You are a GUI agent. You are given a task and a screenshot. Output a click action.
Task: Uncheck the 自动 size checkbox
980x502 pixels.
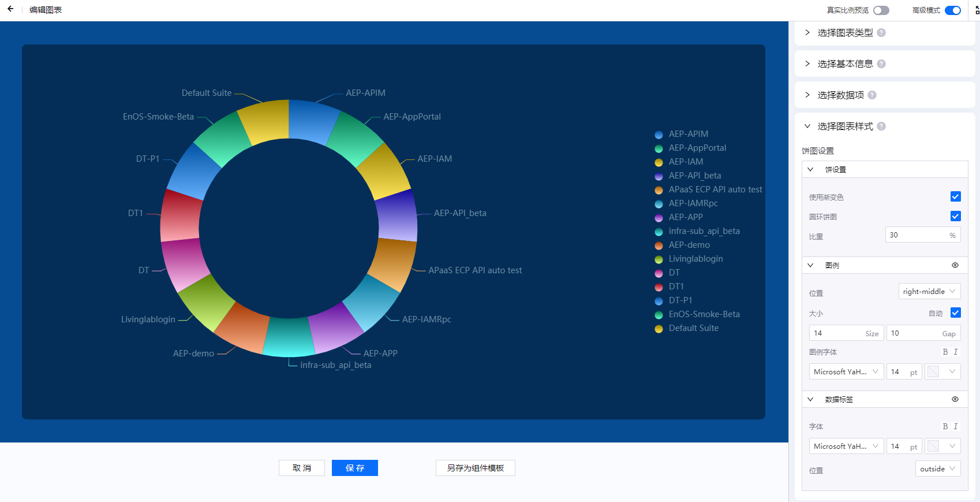[x=956, y=313]
